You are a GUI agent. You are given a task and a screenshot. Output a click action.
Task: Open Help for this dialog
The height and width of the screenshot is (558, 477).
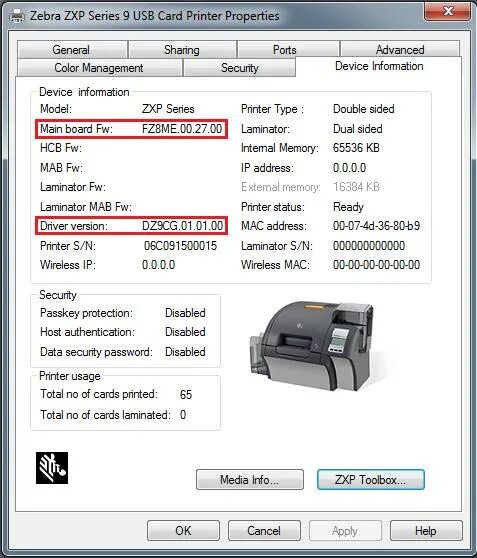[426, 531]
